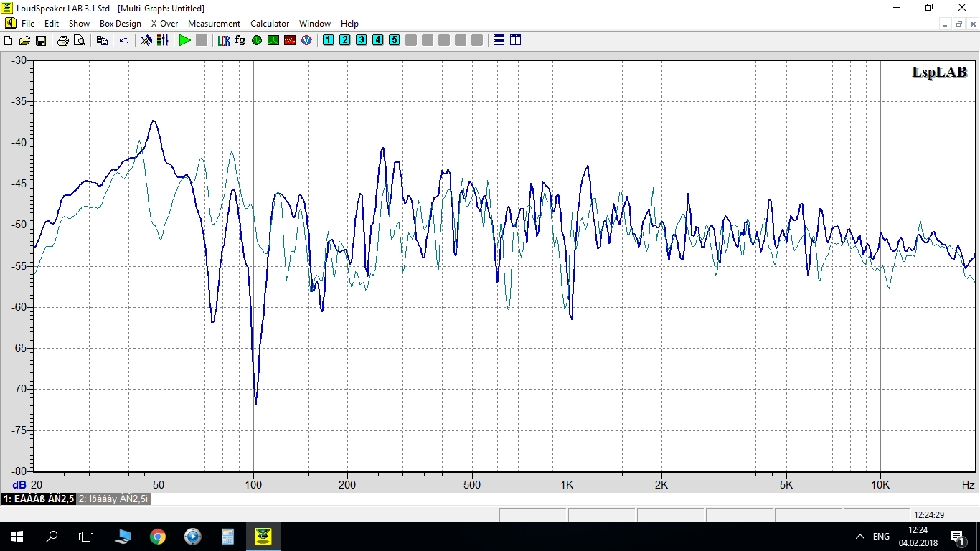Click the green Start measurement play button

[x=184, y=40]
